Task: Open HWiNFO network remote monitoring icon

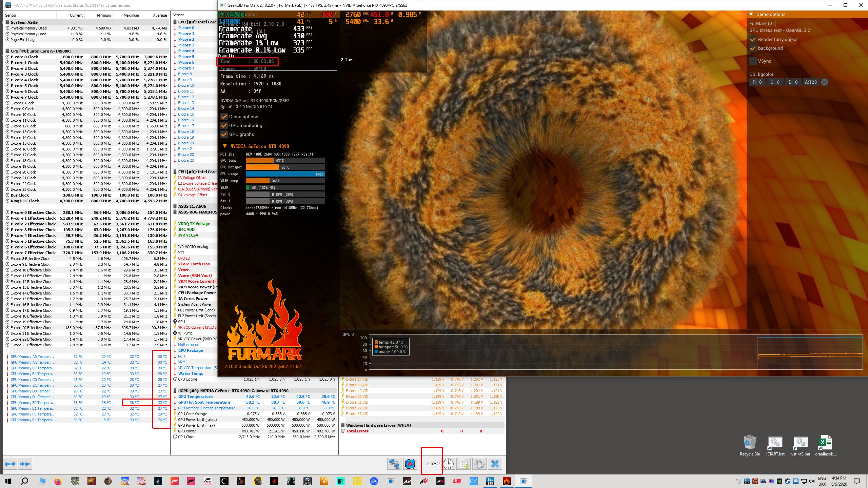Action: tap(394, 464)
